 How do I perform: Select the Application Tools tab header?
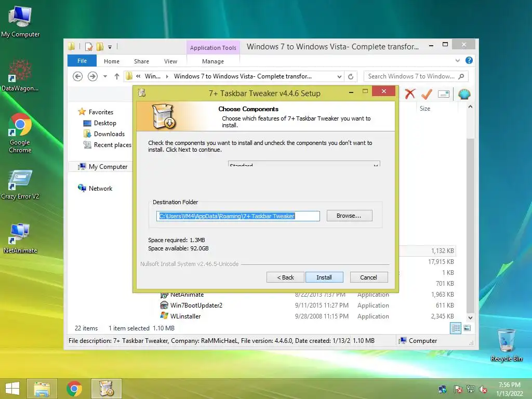(x=213, y=48)
